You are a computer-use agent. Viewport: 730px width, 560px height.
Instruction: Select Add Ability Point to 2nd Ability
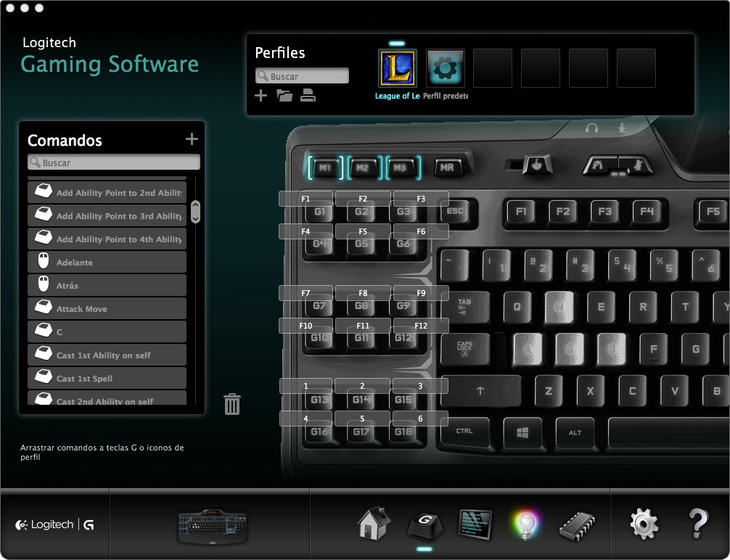click(107, 192)
